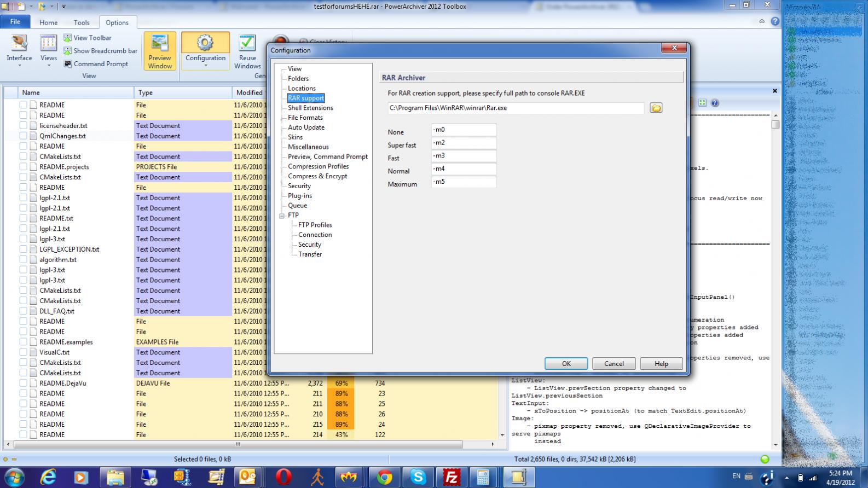The width and height of the screenshot is (868, 488).
Task: Switch to the Tools ribbon tab
Action: click(x=82, y=22)
